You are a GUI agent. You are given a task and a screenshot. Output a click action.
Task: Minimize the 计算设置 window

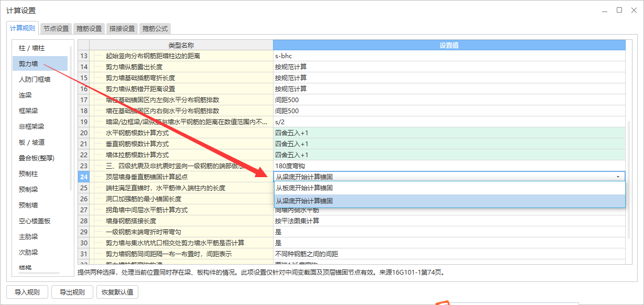[x=606, y=10]
